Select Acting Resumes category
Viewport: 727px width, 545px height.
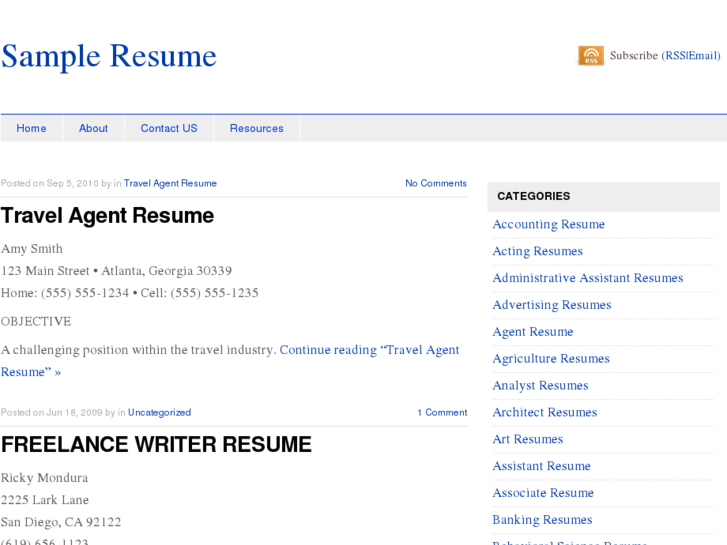pyautogui.click(x=537, y=251)
